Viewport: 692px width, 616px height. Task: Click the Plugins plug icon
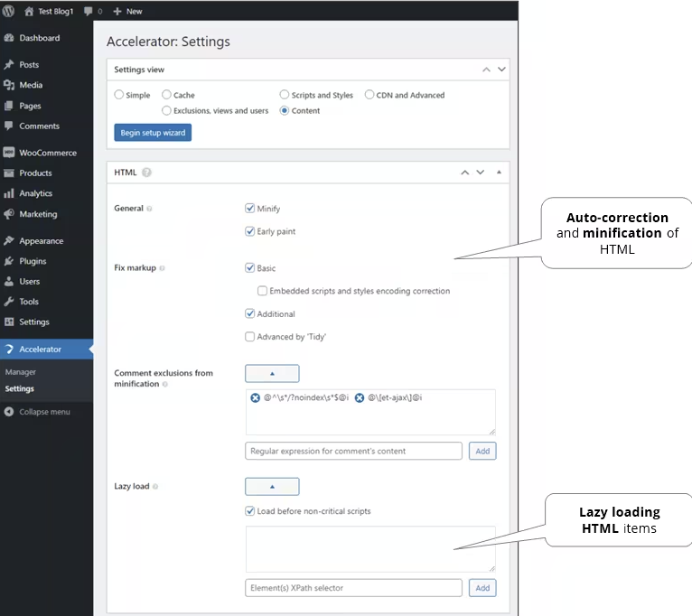[9, 261]
